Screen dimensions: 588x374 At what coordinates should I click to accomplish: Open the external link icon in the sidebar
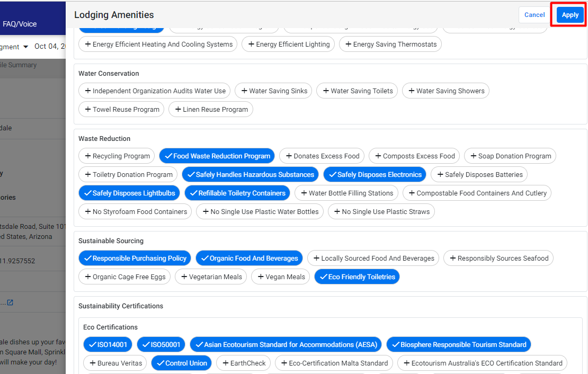[x=10, y=302]
